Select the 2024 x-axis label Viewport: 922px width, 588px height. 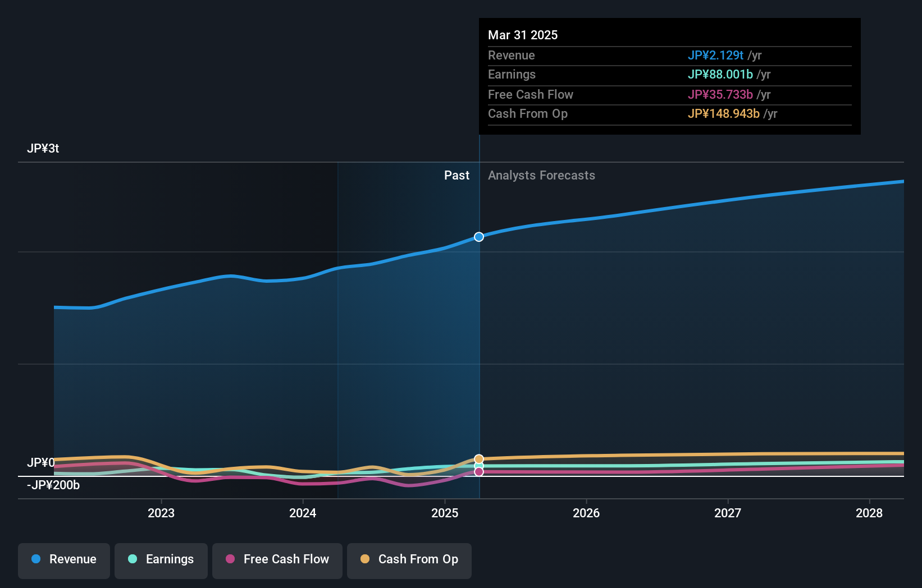click(x=303, y=513)
